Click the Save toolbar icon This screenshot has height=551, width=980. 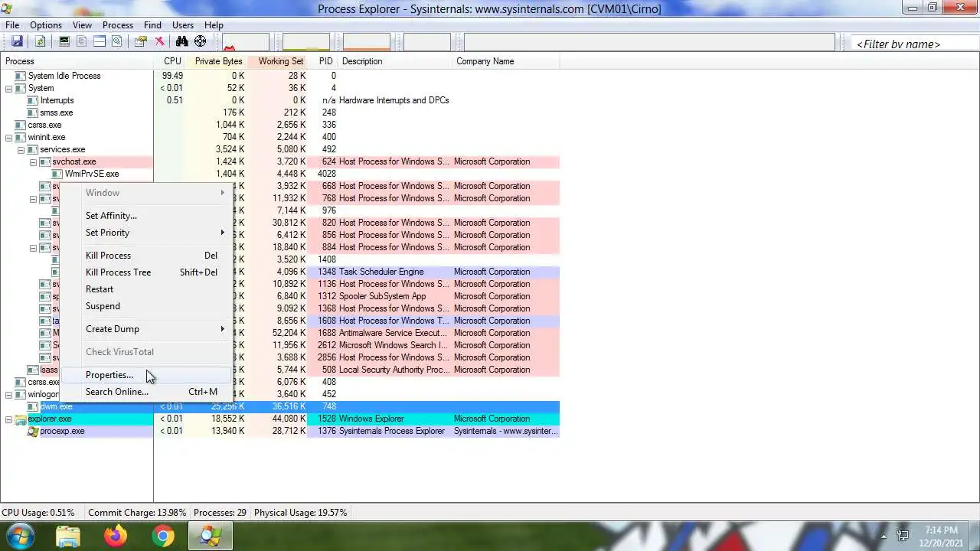click(17, 41)
